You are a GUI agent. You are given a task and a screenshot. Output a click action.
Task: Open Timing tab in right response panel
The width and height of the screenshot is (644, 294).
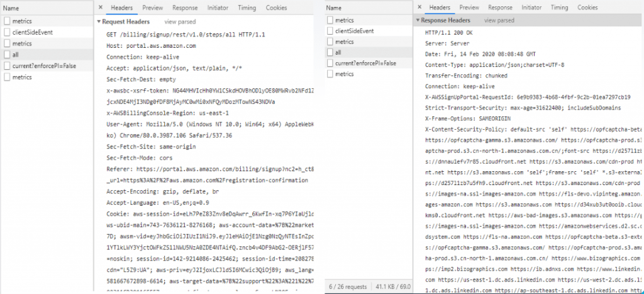point(559,8)
